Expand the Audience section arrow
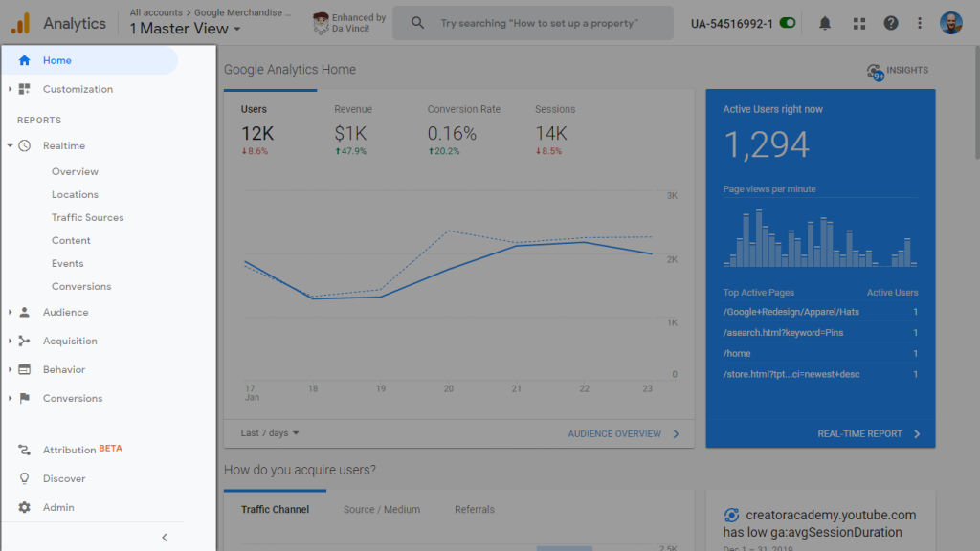Viewport: 980px width, 551px height. pos(10,312)
